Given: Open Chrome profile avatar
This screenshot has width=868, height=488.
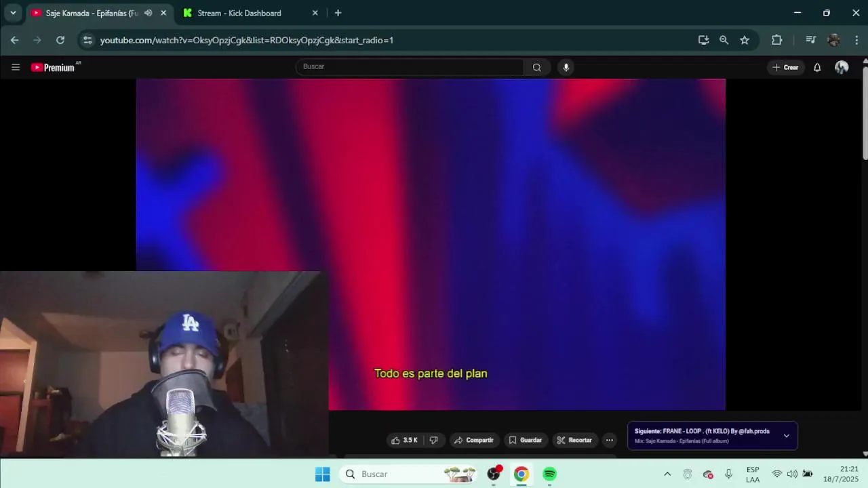Looking at the screenshot, I should [x=834, y=40].
